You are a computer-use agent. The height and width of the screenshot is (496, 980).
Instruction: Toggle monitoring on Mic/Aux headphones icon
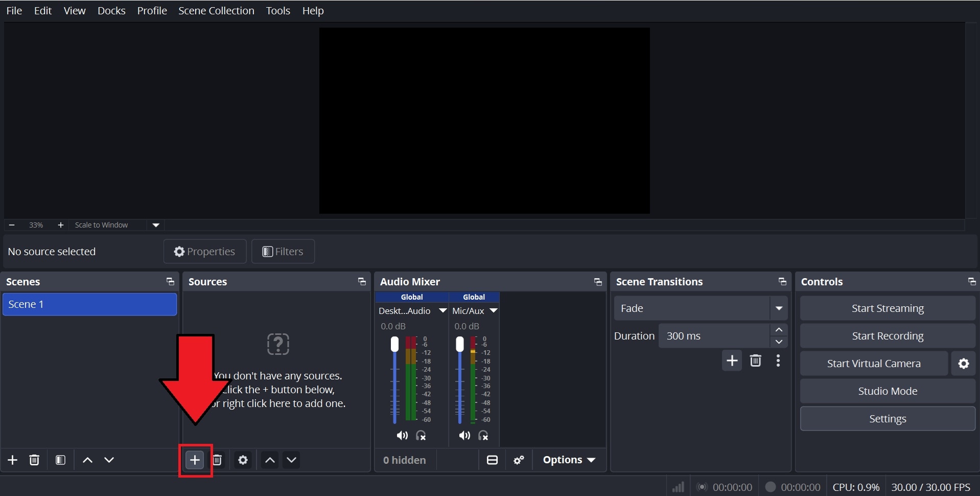point(483,436)
